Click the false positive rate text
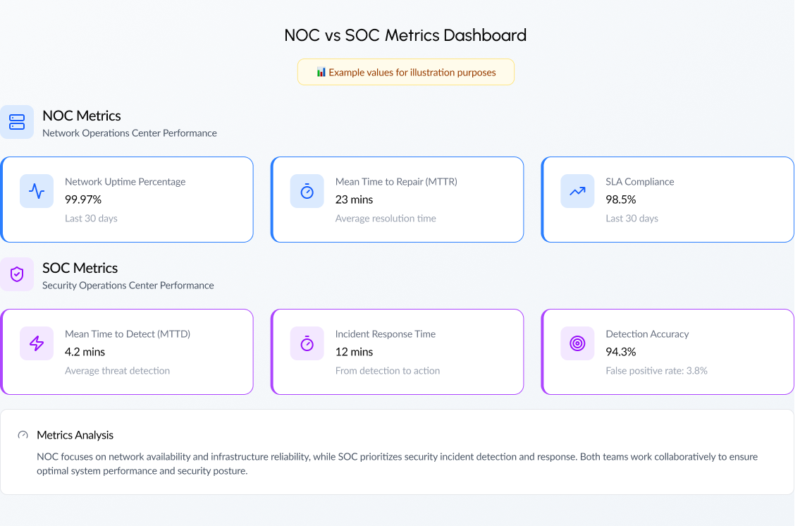 656,370
